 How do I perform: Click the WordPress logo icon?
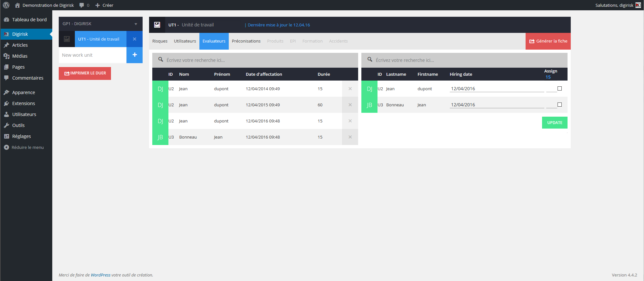coord(6,5)
